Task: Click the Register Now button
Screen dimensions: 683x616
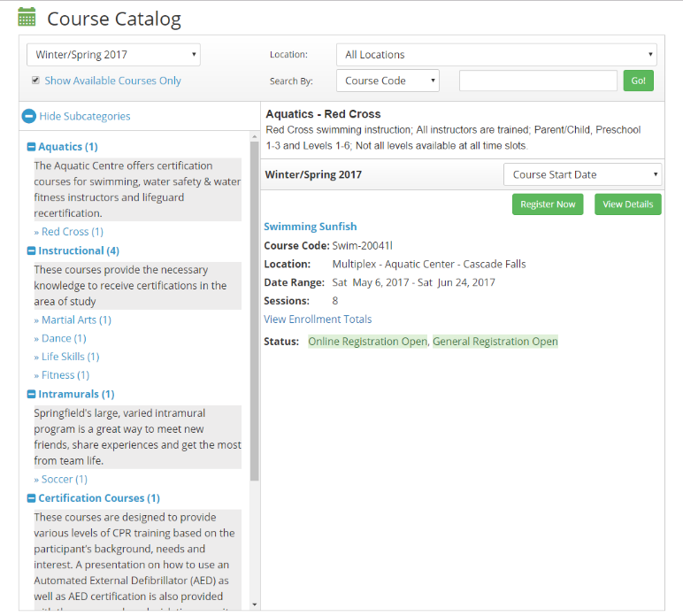Action: [548, 204]
